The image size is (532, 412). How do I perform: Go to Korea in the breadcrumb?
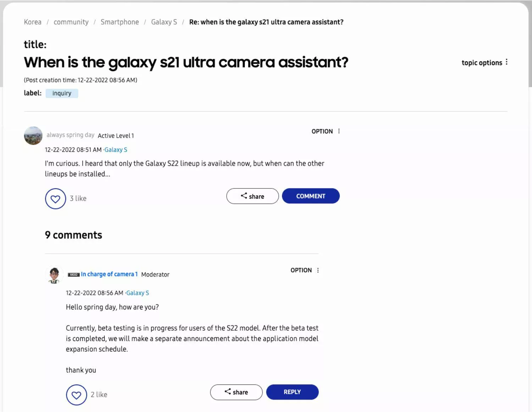tap(33, 22)
